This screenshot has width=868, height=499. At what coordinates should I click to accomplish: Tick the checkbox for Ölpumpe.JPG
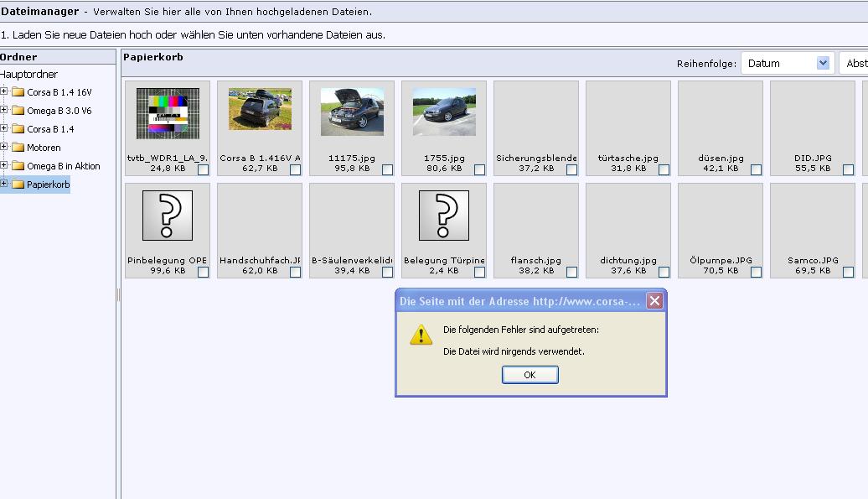(757, 272)
